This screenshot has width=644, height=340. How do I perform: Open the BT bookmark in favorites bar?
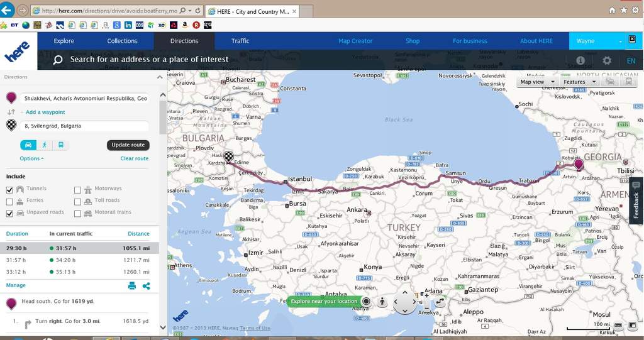coord(14,25)
